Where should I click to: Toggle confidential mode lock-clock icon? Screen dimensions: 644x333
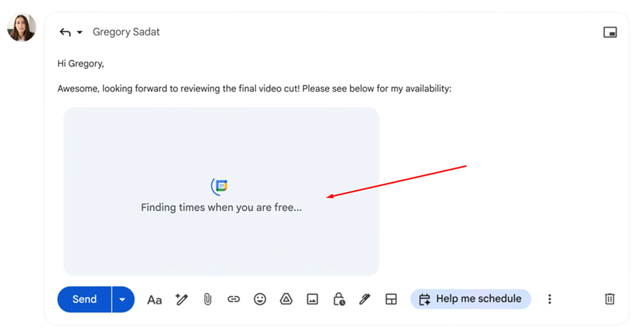coord(339,299)
